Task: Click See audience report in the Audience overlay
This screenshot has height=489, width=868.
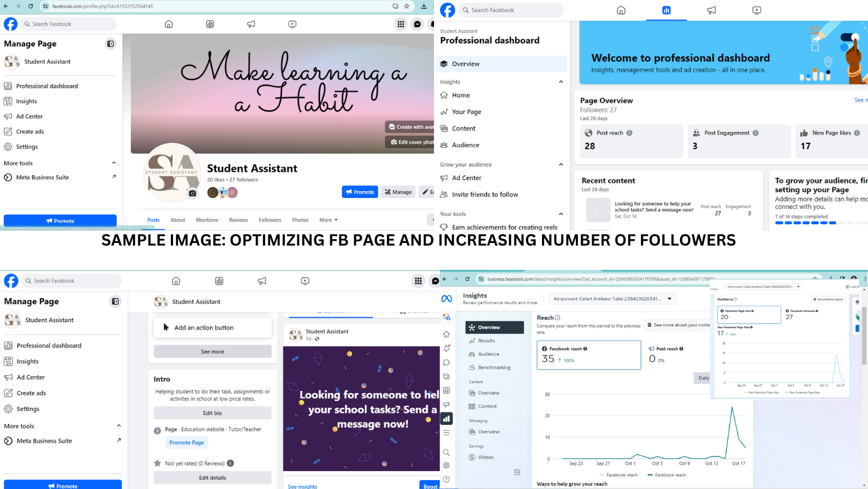Action: [829, 299]
